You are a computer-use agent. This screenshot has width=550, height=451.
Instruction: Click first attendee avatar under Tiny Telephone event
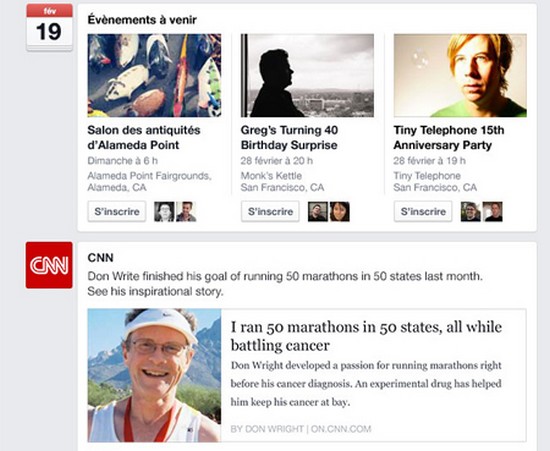(x=471, y=211)
